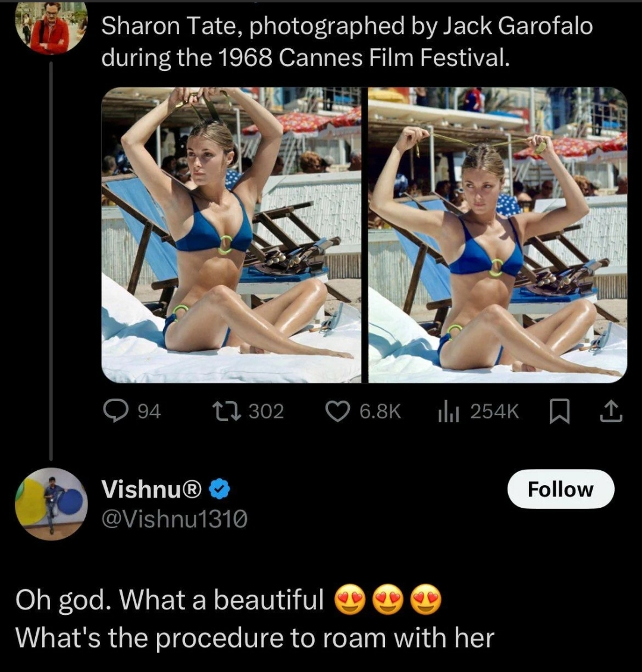Viewport: 642px width, 672px height.
Task: Enlarge the right beach photo
Action: [497, 235]
